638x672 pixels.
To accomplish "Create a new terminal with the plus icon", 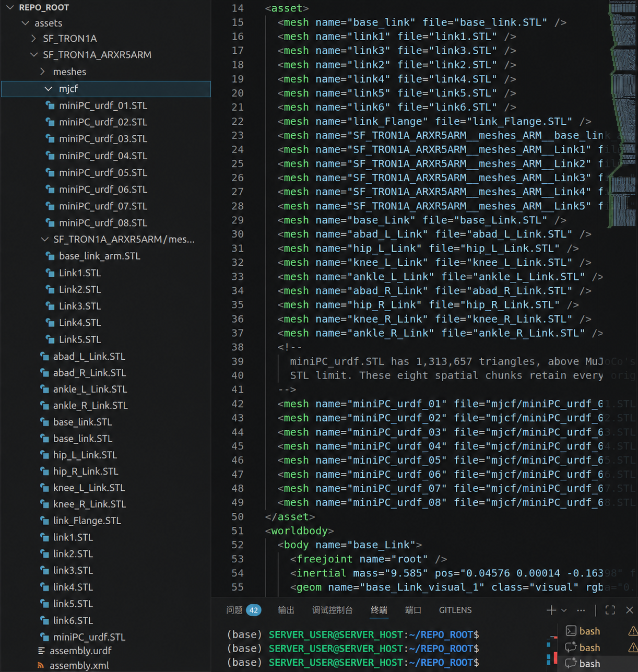I will [x=551, y=610].
